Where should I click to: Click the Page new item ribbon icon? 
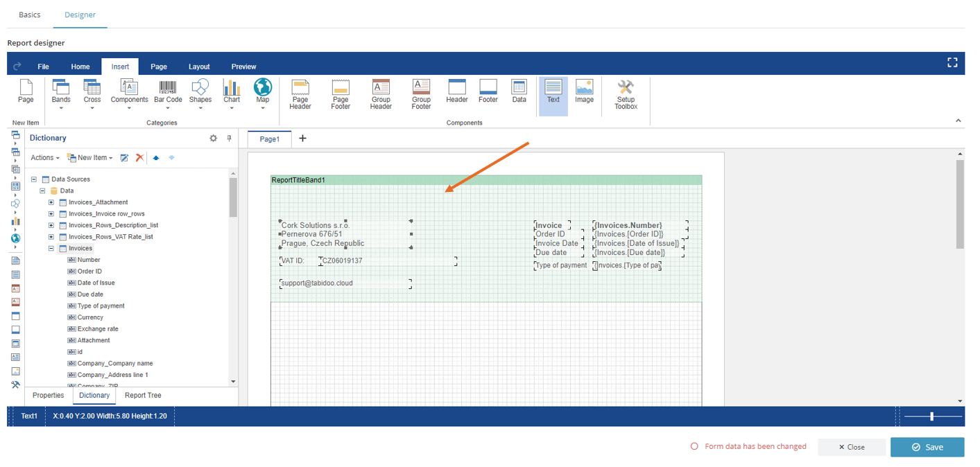(26, 92)
